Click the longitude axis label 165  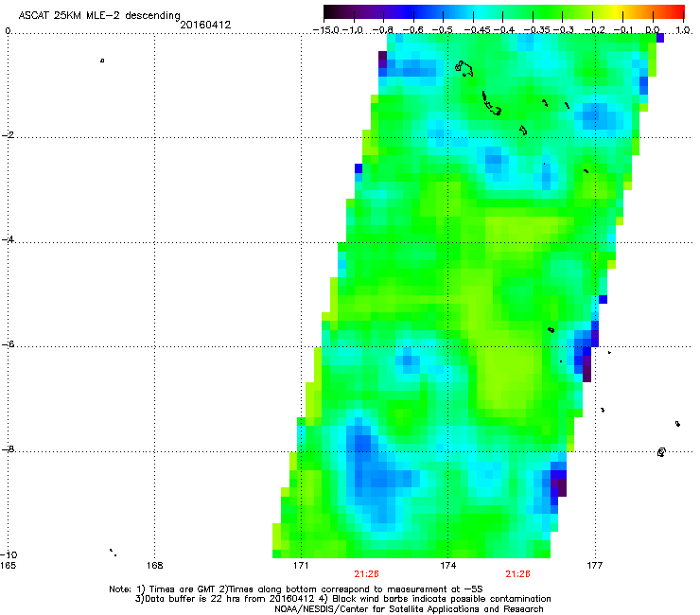pos(8,566)
